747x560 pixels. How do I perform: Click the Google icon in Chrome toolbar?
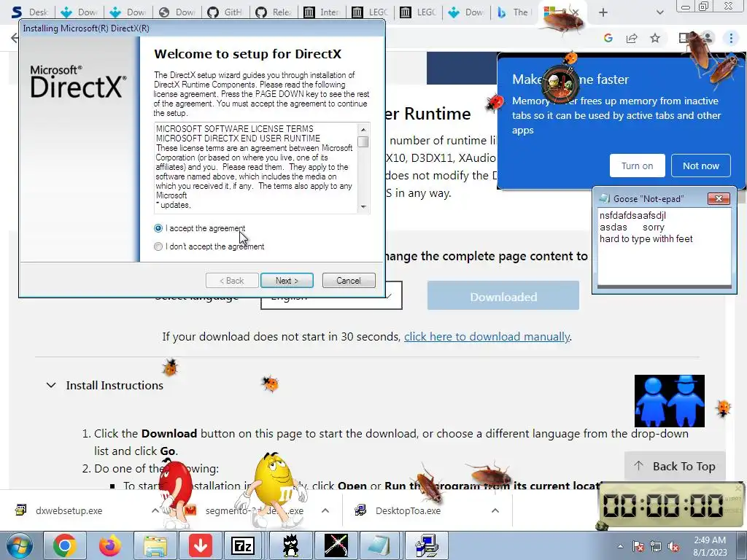608,38
